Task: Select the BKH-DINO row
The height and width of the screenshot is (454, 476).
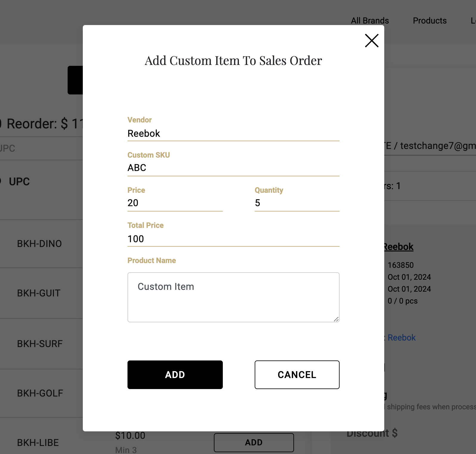Action: click(x=39, y=244)
